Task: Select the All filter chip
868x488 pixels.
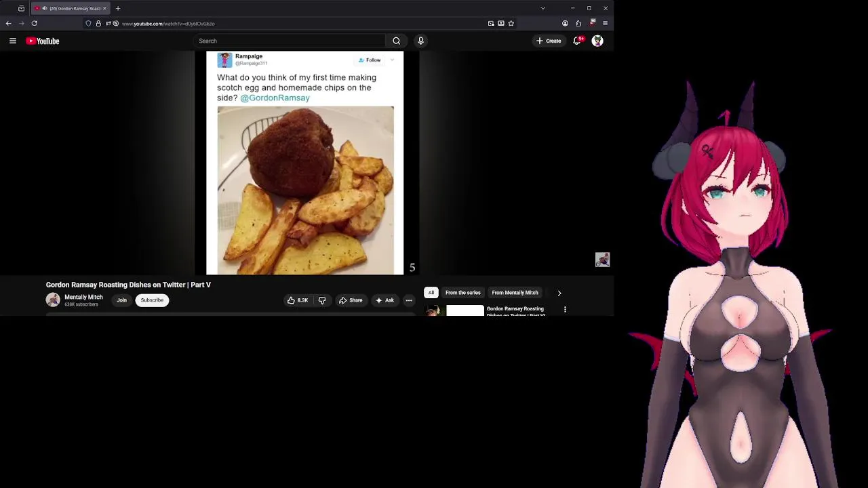Action: [x=431, y=293]
